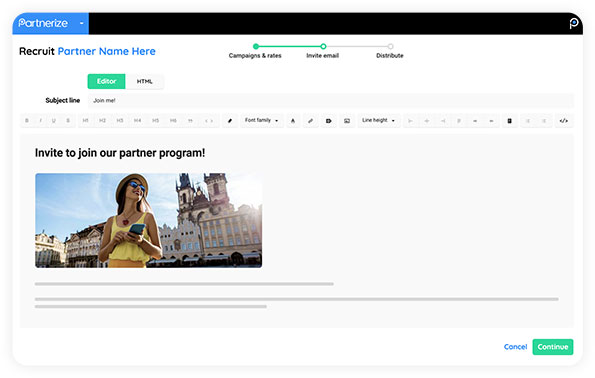Toggle underline formatting in the toolbar
595x378 pixels.
(x=54, y=121)
